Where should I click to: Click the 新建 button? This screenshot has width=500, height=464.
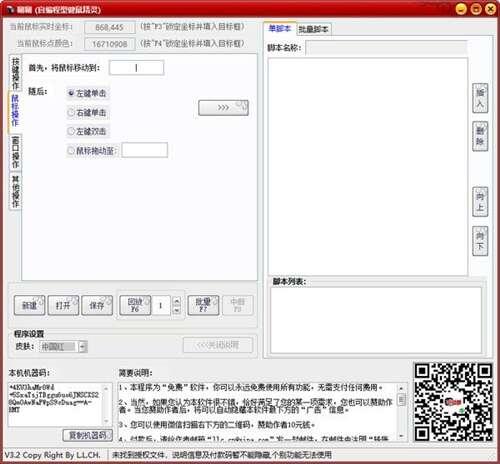click(29, 305)
